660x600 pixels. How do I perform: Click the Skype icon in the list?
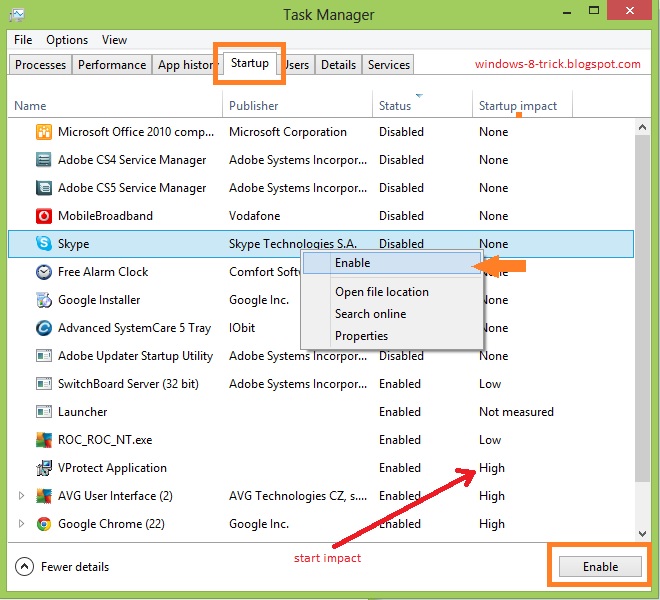[44, 243]
